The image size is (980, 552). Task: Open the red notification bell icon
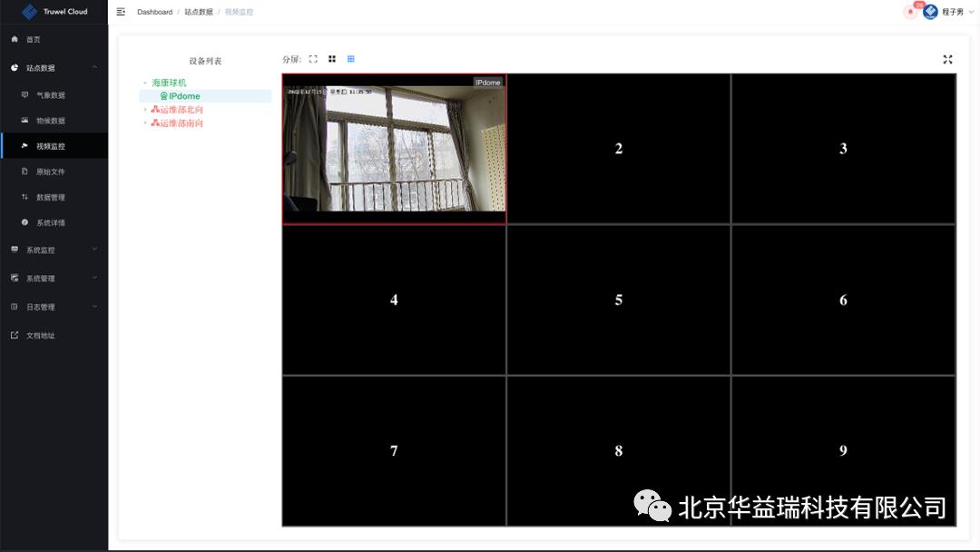(x=910, y=12)
